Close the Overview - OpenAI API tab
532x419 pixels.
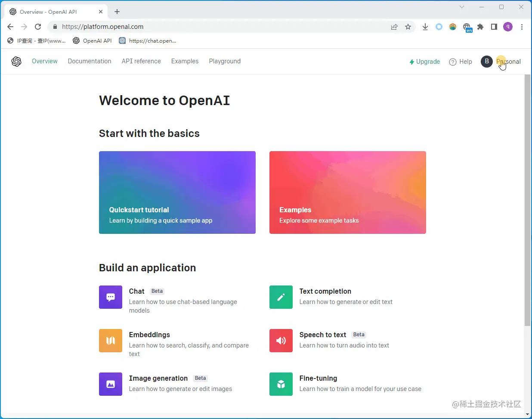pos(101,12)
